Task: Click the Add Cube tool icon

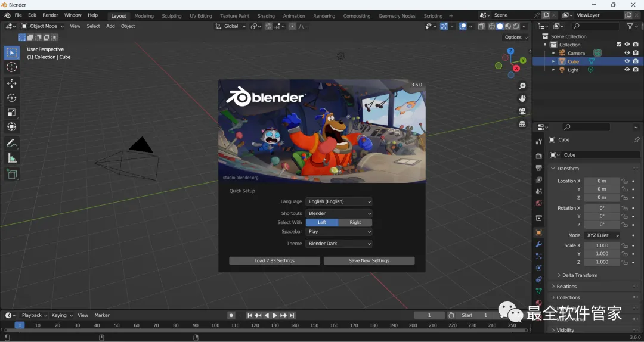Action: pos(12,174)
